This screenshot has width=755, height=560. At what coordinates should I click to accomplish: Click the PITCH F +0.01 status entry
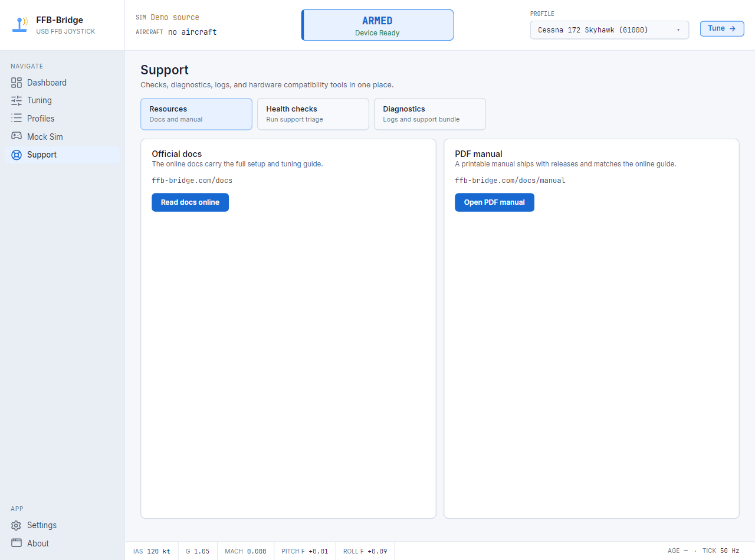[305, 551]
